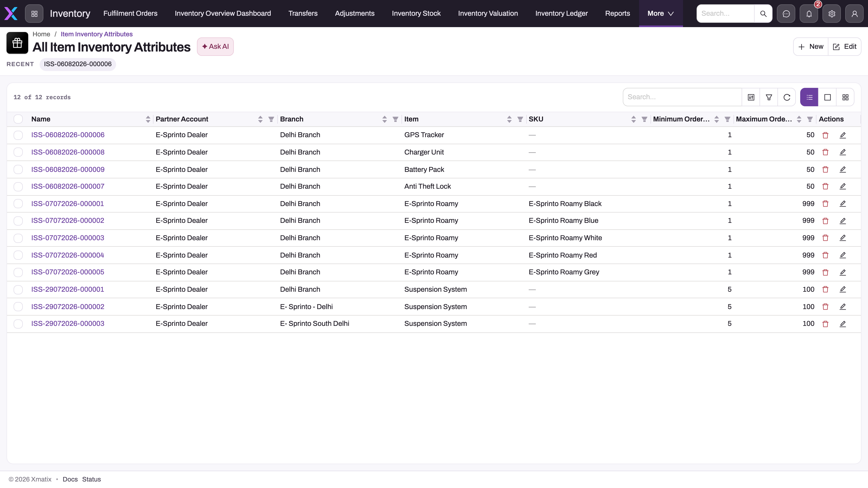Go to Inventory Overview Dashboard

tap(223, 14)
